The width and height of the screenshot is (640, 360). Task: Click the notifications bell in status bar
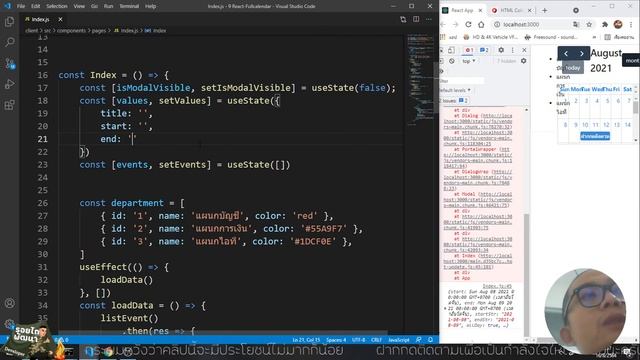(431, 340)
